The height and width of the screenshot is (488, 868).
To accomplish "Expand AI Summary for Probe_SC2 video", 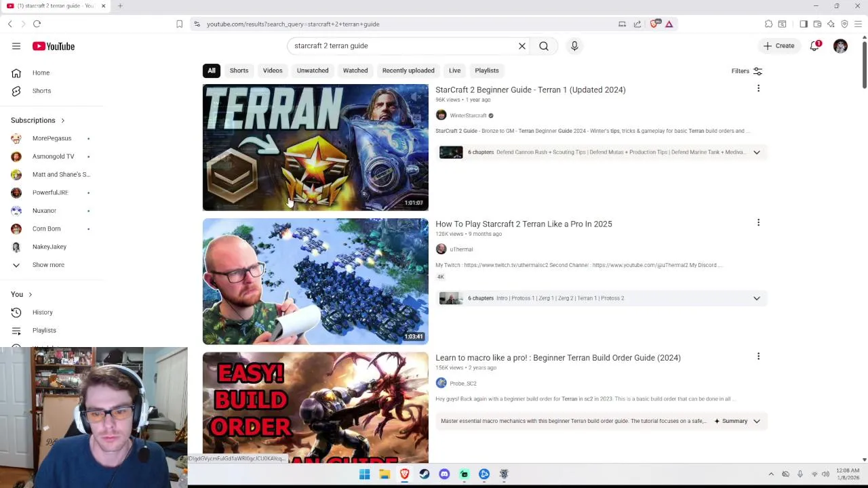I will (736, 421).
